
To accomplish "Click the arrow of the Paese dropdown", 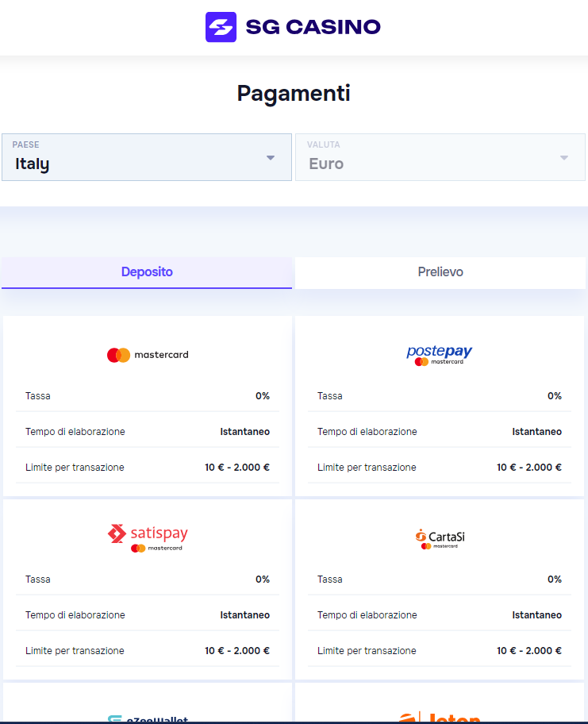I will [x=271, y=158].
